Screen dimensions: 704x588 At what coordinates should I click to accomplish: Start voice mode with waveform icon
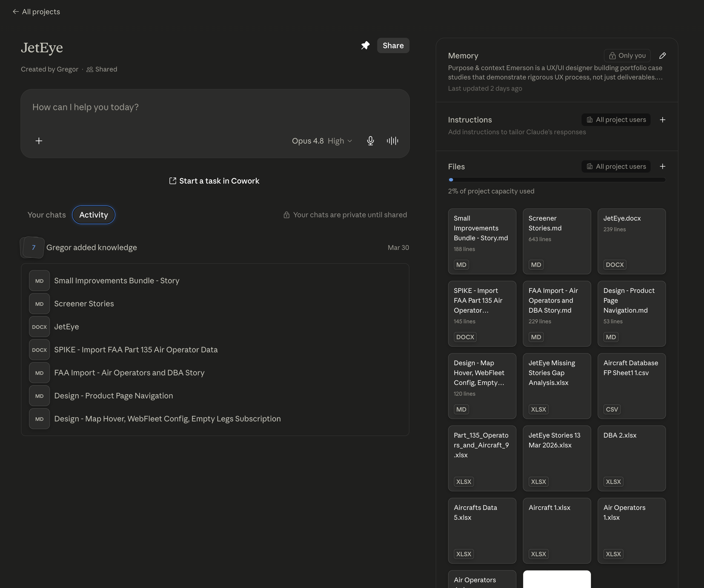(x=392, y=141)
